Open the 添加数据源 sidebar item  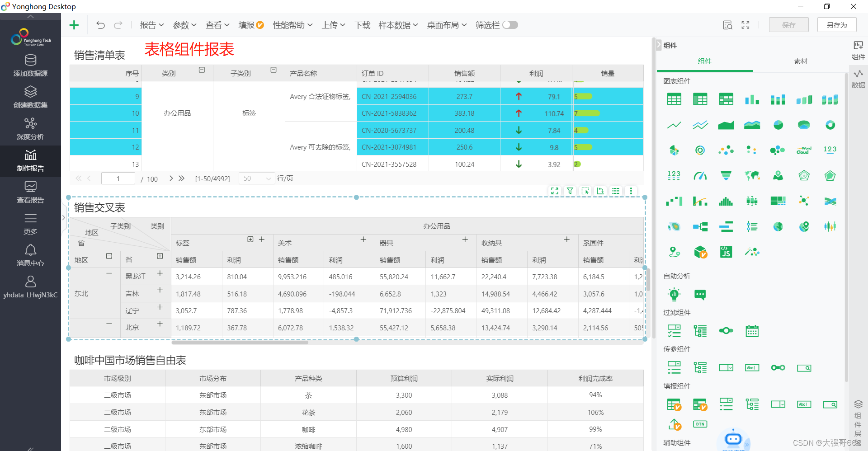tap(30, 66)
